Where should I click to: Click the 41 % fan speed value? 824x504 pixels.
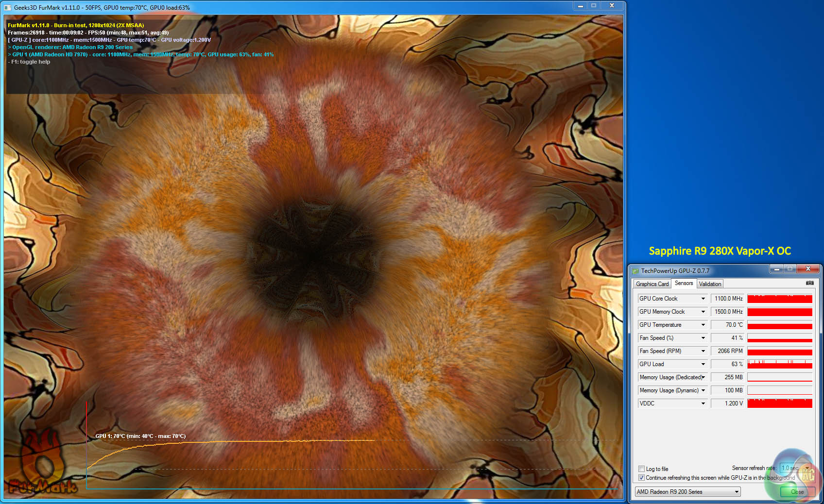(x=728, y=338)
